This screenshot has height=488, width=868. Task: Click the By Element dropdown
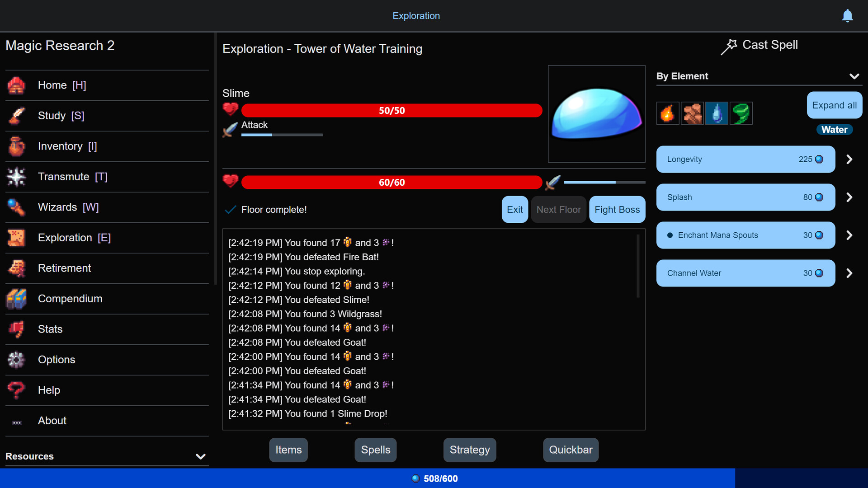tap(757, 76)
